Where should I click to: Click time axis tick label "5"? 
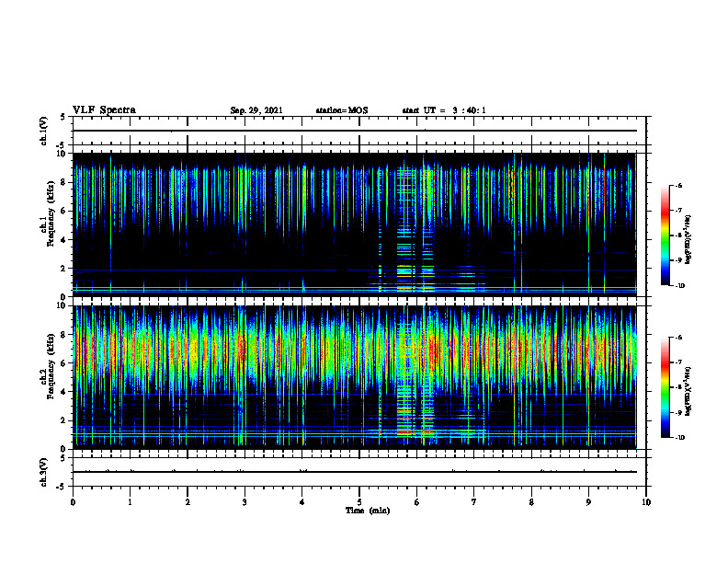pyautogui.click(x=359, y=502)
